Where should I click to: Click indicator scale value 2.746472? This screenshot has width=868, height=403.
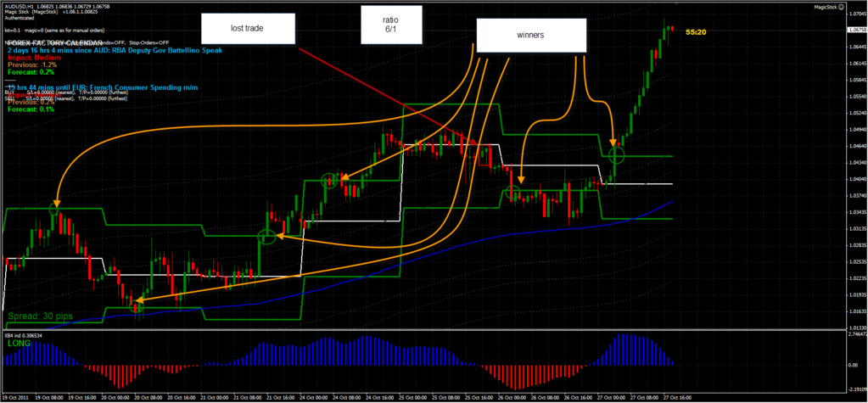pyautogui.click(x=856, y=335)
